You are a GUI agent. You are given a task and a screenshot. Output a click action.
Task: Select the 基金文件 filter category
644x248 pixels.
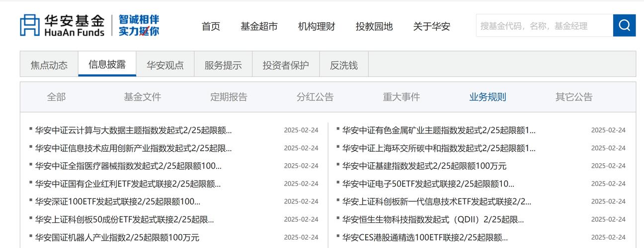pos(143,97)
